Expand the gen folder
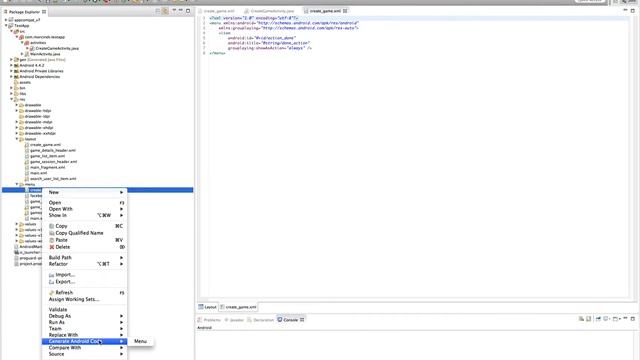 (x=11, y=60)
